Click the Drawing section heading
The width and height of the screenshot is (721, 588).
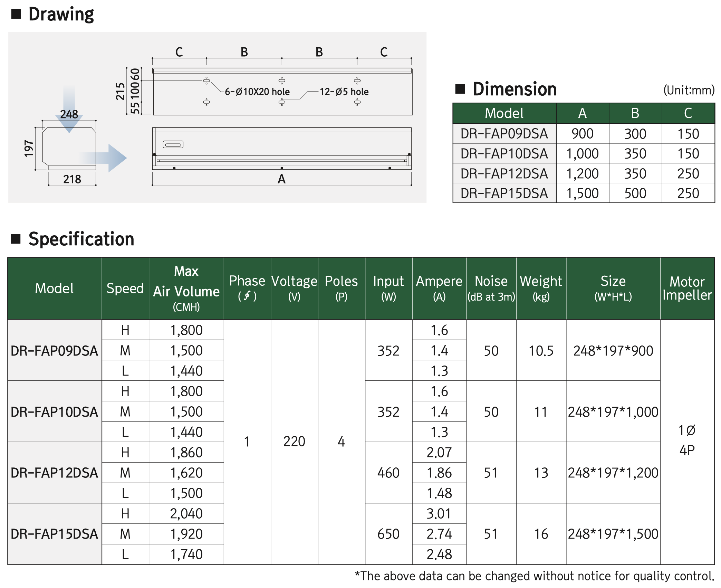click(61, 14)
